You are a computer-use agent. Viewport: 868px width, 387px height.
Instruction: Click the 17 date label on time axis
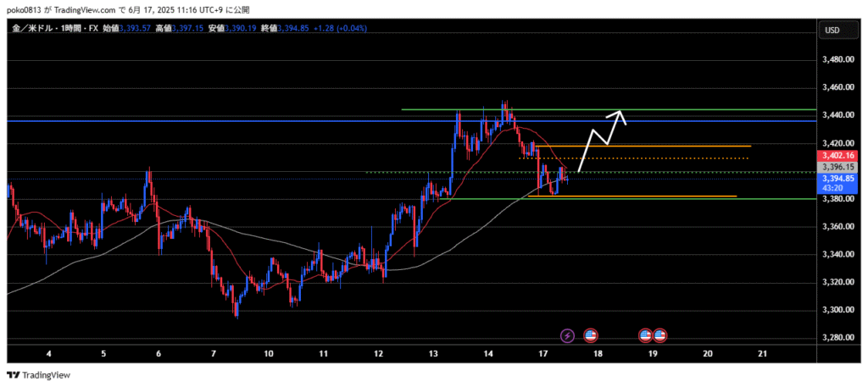542,353
